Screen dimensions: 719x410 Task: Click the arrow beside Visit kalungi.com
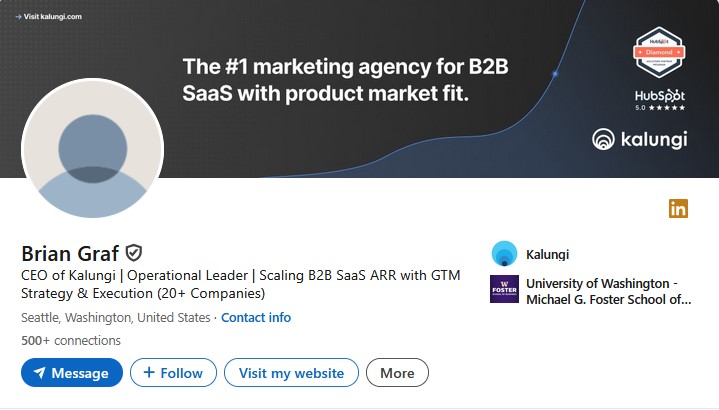point(18,17)
